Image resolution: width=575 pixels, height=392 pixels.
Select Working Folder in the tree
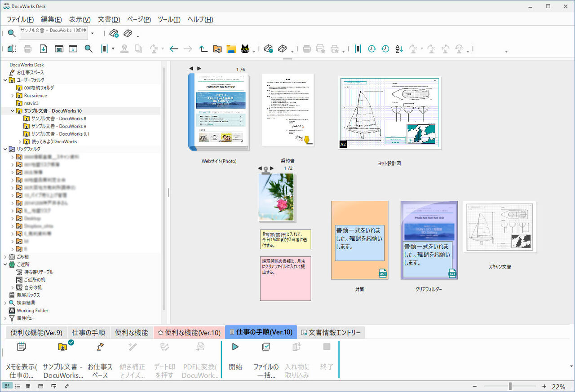click(x=32, y=310)
